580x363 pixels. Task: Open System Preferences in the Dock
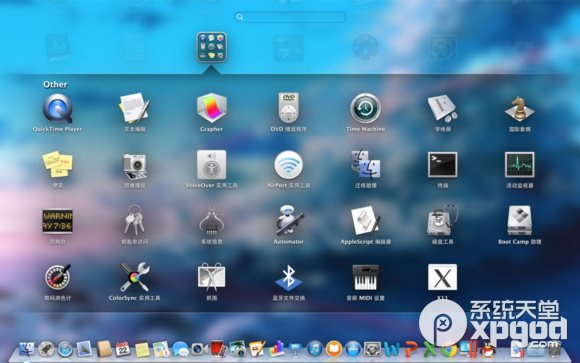[x=372, y=349]
